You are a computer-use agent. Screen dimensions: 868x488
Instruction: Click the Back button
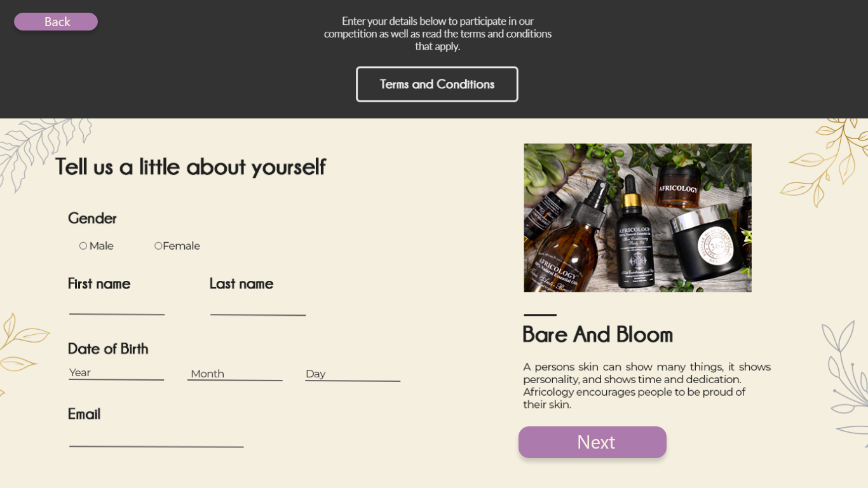pyautogui.click(x=56, y=22)
